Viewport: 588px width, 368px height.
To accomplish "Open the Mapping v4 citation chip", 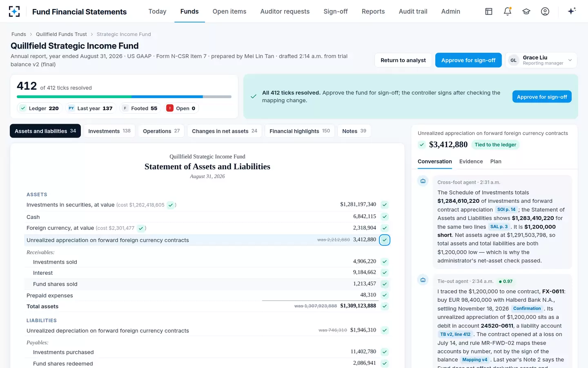I will click(474, 360).
